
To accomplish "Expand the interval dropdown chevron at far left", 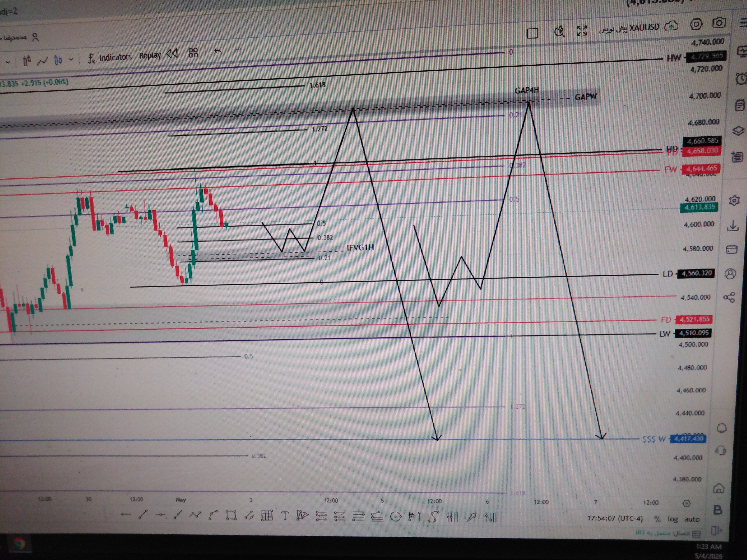I will [8, 62].
